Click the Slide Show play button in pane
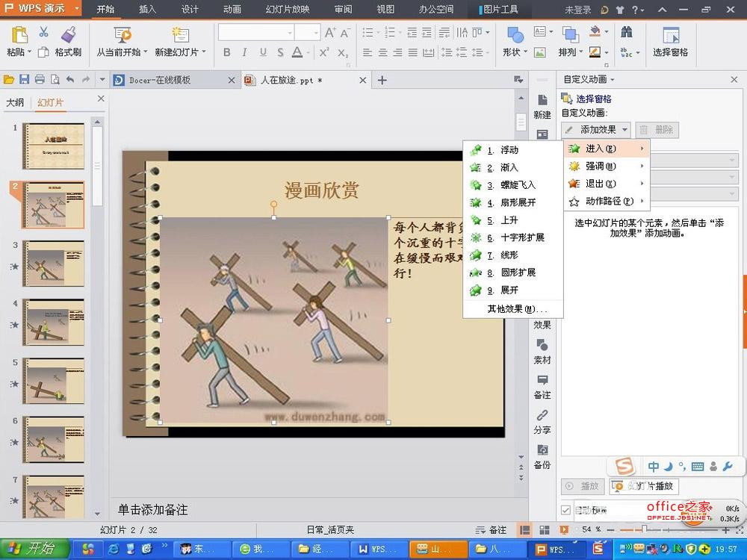The height and width of the screenshot is (560, 747). point(644,486)
